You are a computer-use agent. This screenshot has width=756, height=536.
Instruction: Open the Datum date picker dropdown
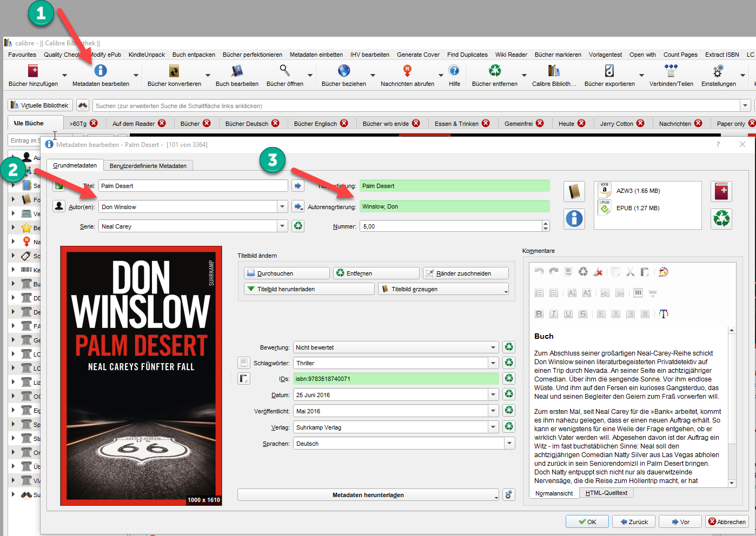tap(493, 394)
